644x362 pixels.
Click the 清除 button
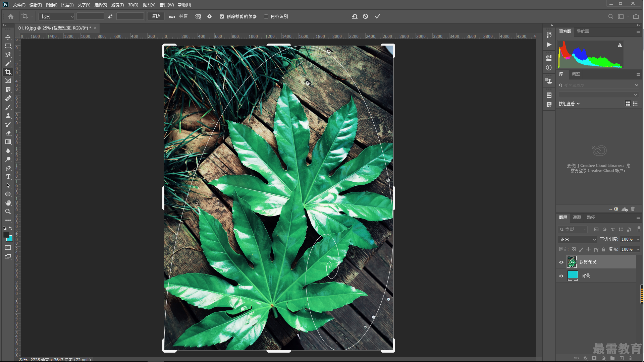pos(156,16)
